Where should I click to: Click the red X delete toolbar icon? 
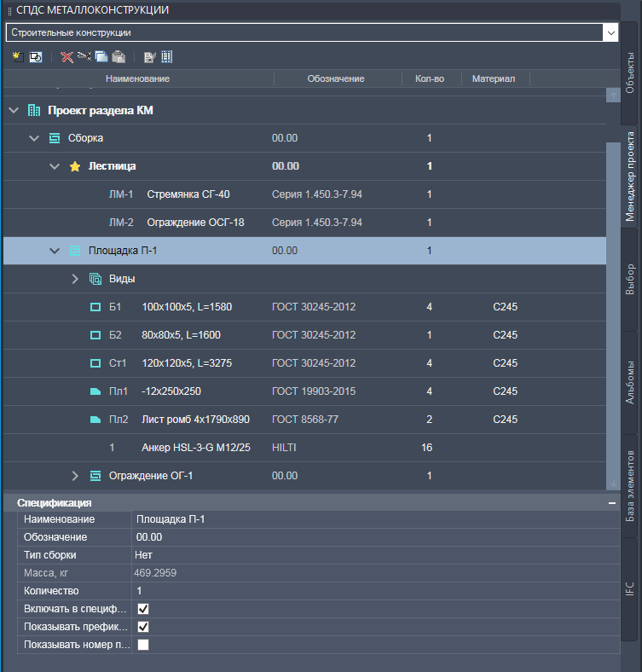67,57
